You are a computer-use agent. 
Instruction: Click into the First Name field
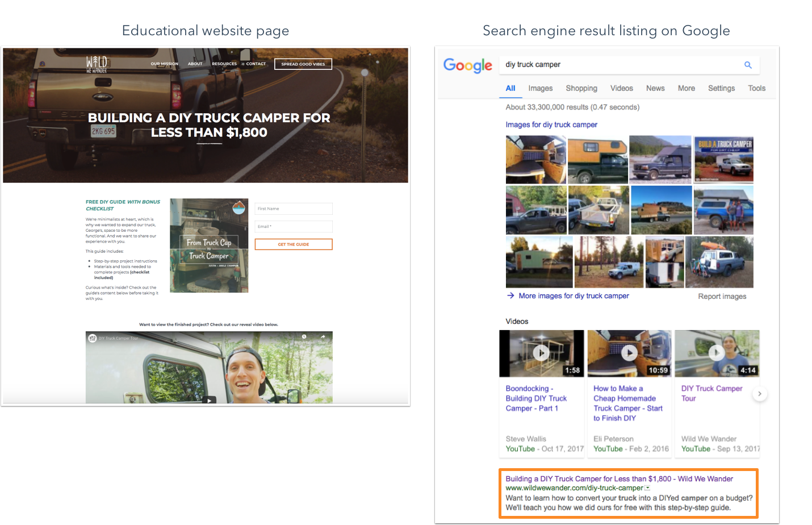[294, 209]
